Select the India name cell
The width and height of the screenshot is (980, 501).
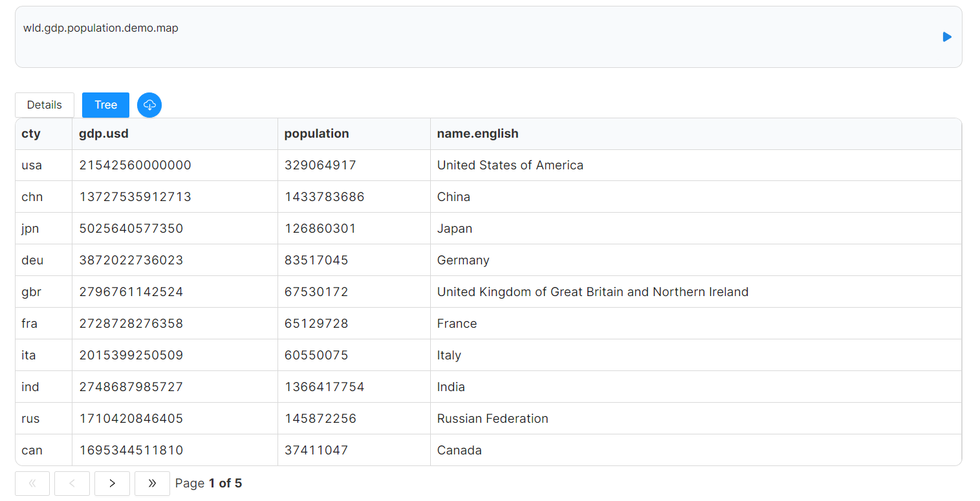pyautogui.click(x=696, y=387)
